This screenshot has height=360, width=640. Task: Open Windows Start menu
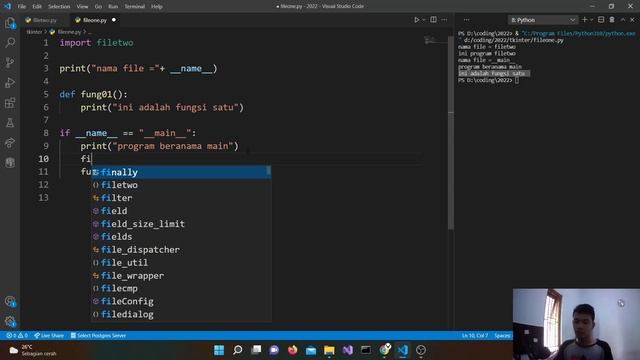[219, 350]
